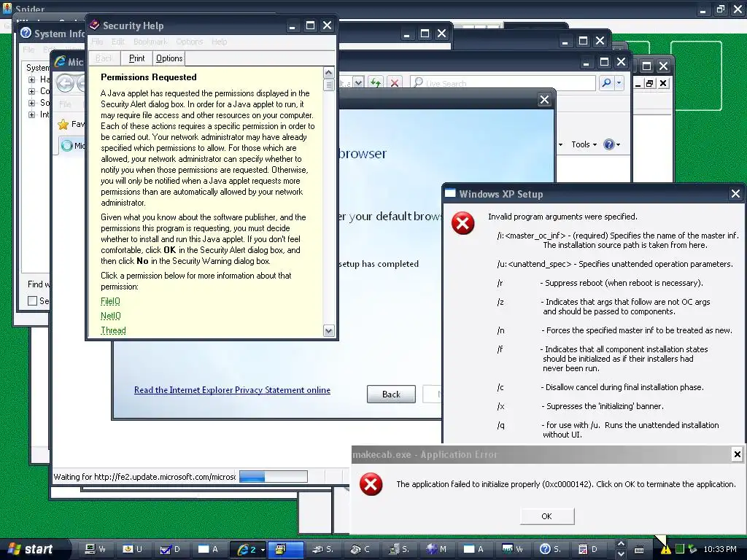Open the Favorites star in Internet Explorer

coord(63,124)
